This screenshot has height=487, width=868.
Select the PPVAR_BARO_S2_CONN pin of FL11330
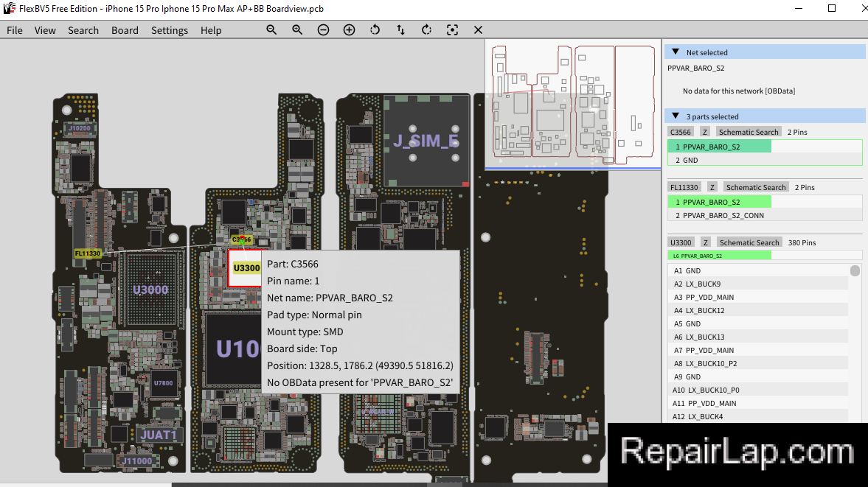(765, 216)
